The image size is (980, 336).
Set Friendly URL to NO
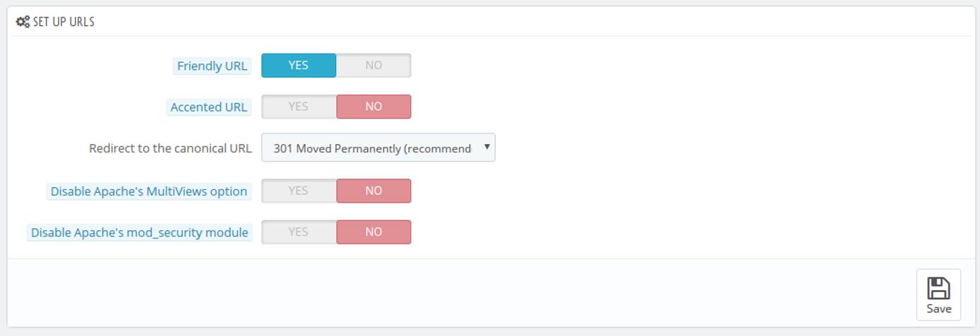[374, 66]
